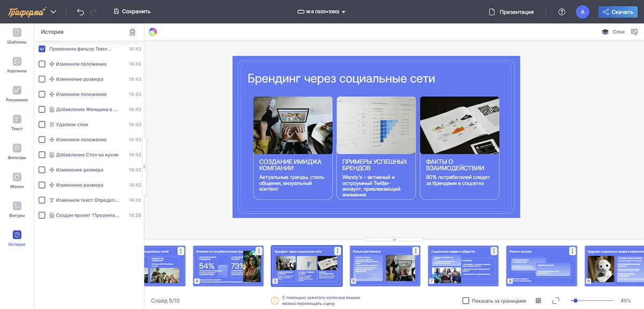Select the История history tab in sidebar
Screen dimensions: 644x309
pyautogui.click(x=17, y=239)
